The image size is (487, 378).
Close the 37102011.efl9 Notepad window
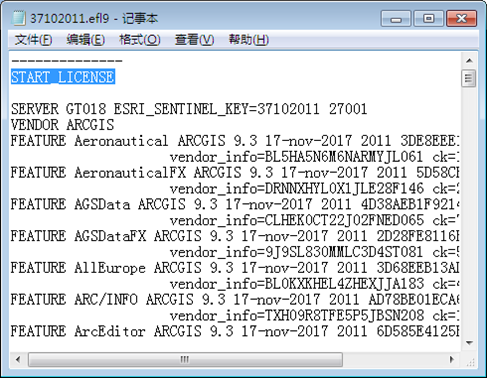coord(462,19)
